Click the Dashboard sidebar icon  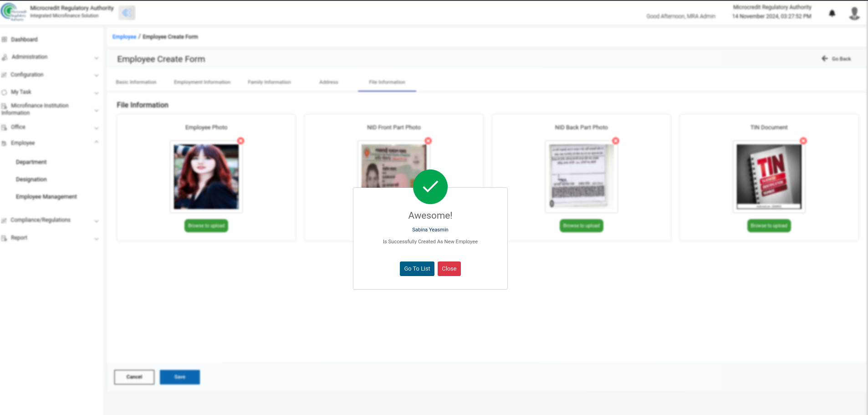pyautogui.click(x=4, y=40)
